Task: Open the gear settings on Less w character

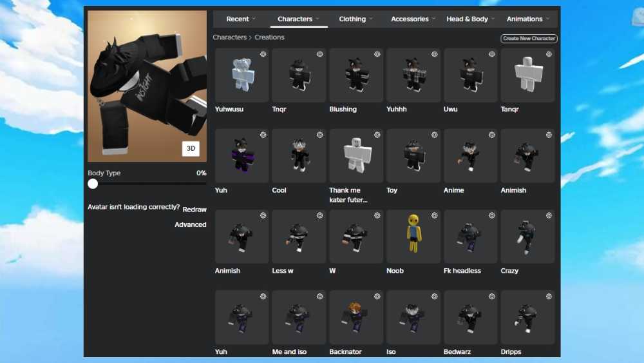Action: pyautogui.click(x=320, y=215)
